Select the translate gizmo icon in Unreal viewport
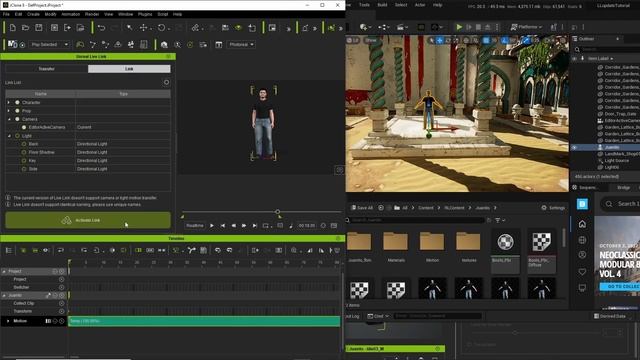This screenshot has width=640, height=360. pyautogui.click(x=440, y=40)
